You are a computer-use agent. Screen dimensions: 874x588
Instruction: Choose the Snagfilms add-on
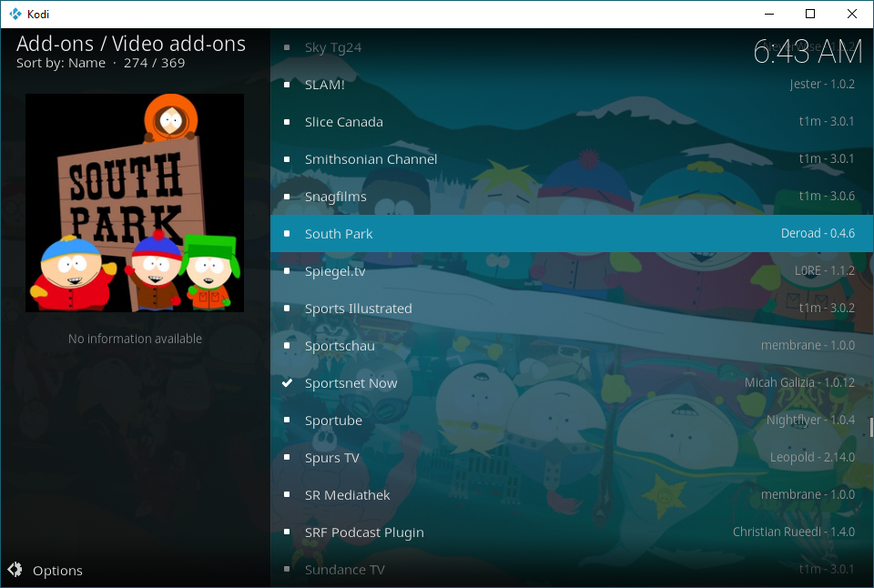[x=572, y=197]
